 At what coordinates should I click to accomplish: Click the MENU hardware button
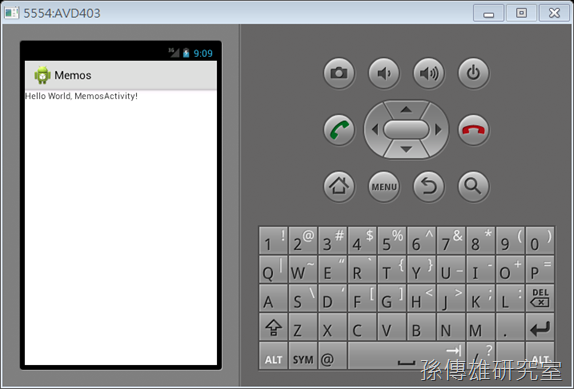click(384, 187)
